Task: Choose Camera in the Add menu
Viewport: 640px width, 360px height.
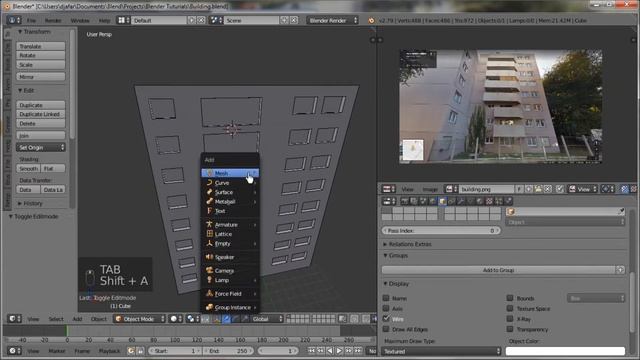Action: [230, 271]
